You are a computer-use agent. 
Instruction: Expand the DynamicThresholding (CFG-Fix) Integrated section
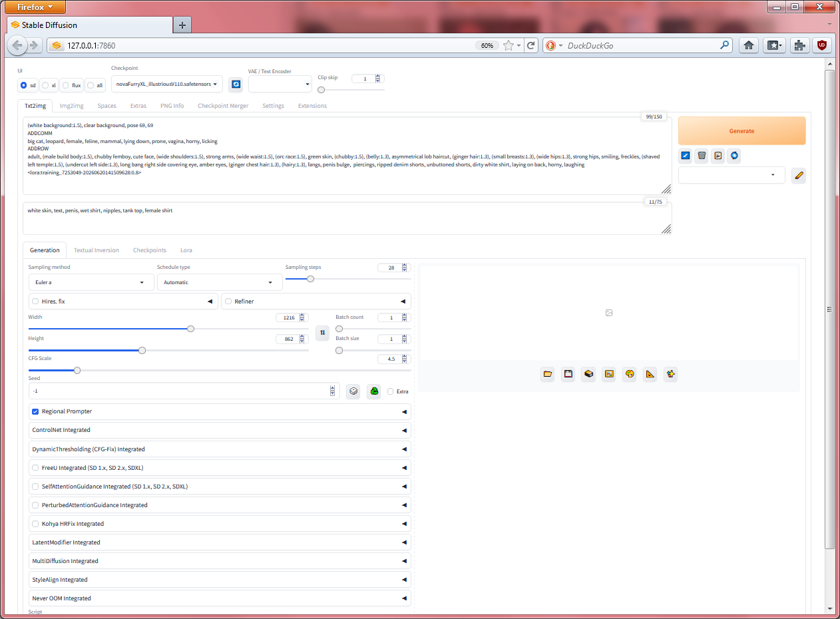(220, 449)
